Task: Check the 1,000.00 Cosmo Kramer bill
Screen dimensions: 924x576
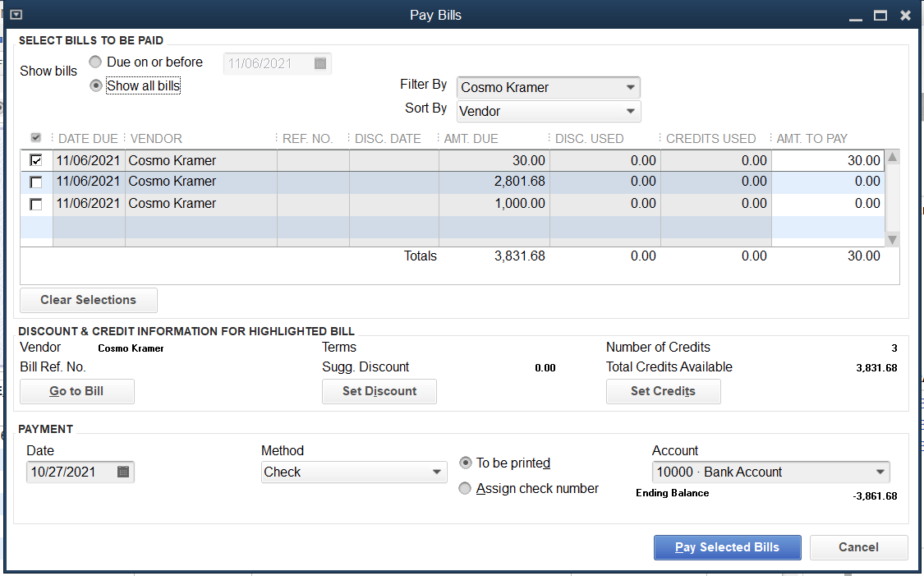Action: tap(36, 204)
